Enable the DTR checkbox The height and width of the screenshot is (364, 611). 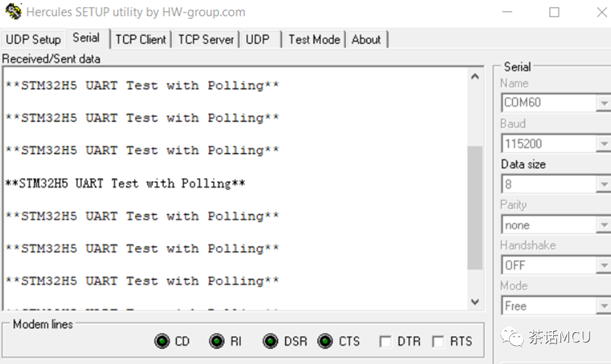[x=385, y=342]
